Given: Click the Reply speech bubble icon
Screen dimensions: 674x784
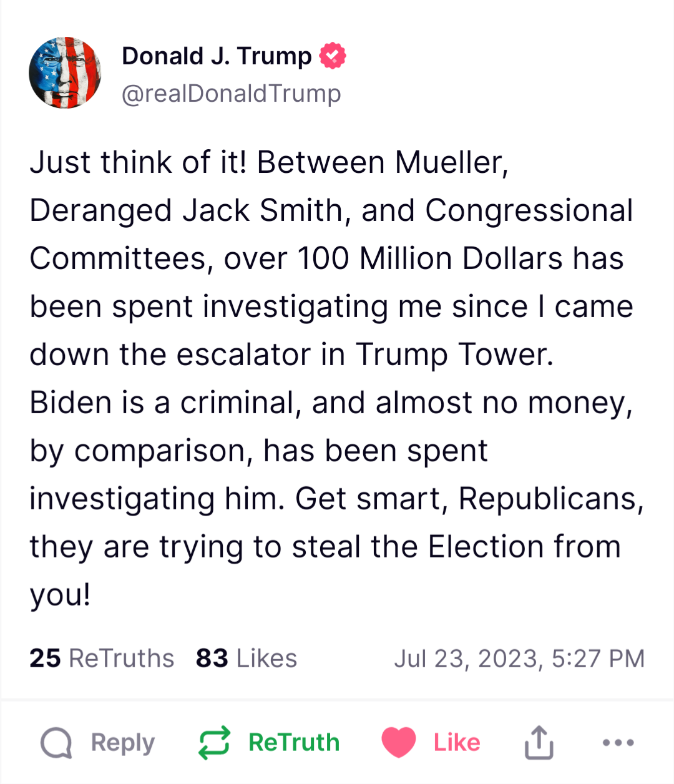Looking at the screenshot, I should coord(56,743).
